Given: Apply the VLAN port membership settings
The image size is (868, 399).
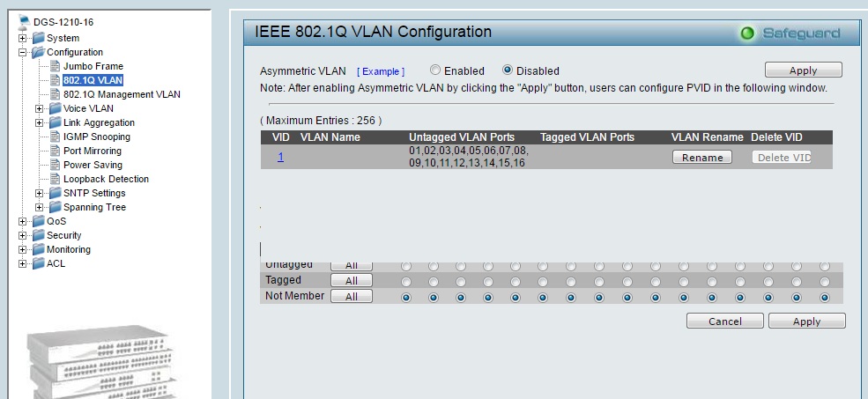Looking at the screenshot, I should point(806,321).
